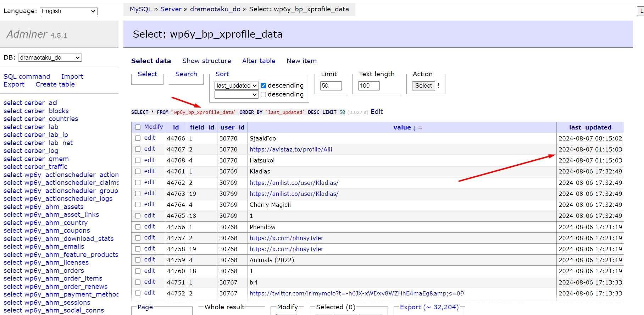Click the Text length input field
Screen dimensions: 644x315
369,85
